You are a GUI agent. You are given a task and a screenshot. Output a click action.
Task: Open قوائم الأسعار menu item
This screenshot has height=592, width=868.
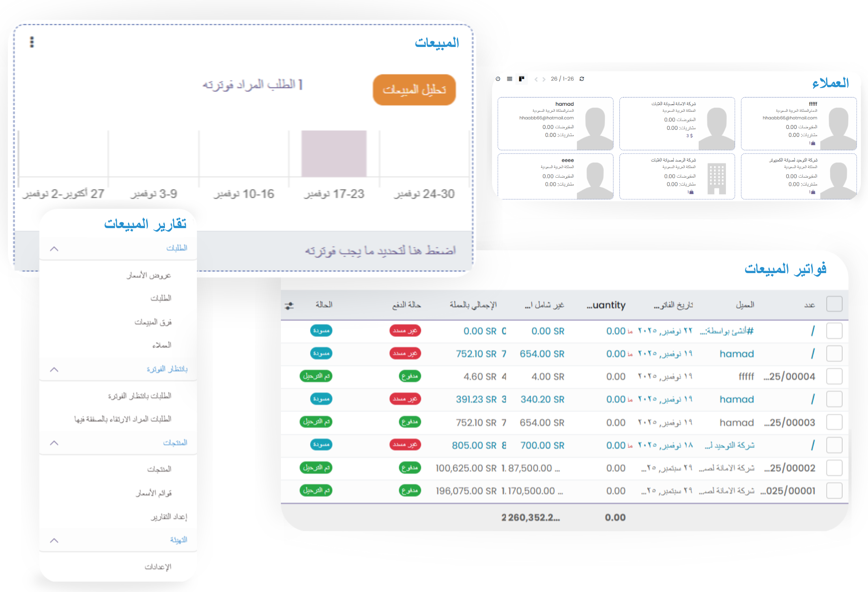tap(153, 493)
